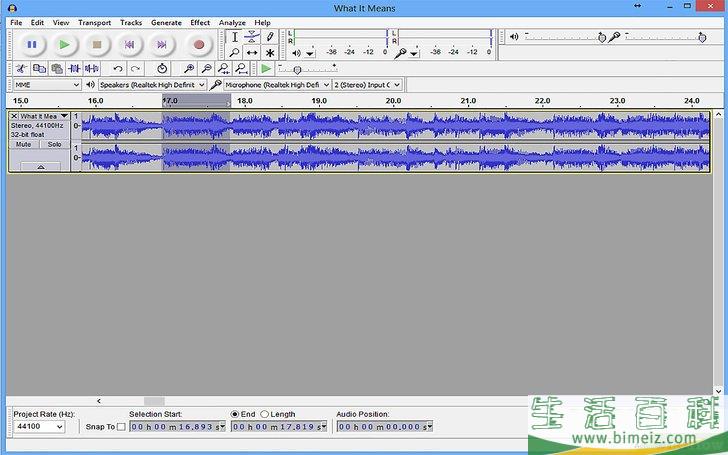Click the Silence audio icon

pyautogui.click(x=91, y=69)
